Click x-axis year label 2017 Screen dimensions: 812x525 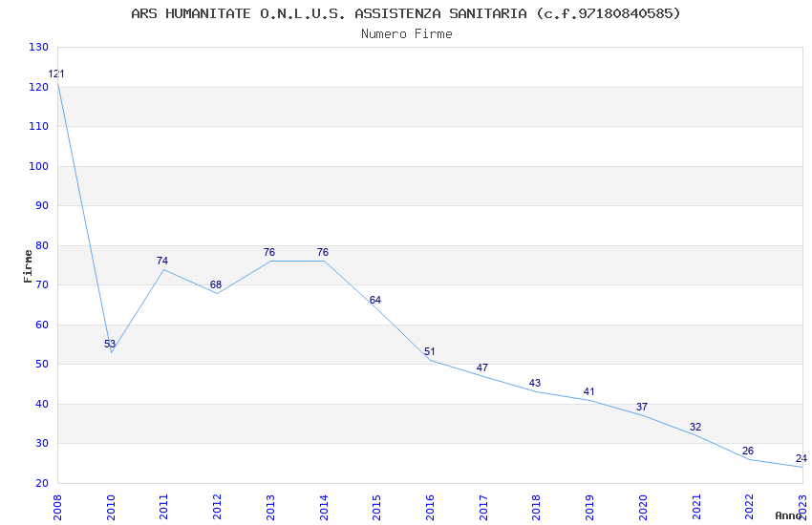point(483,507)
